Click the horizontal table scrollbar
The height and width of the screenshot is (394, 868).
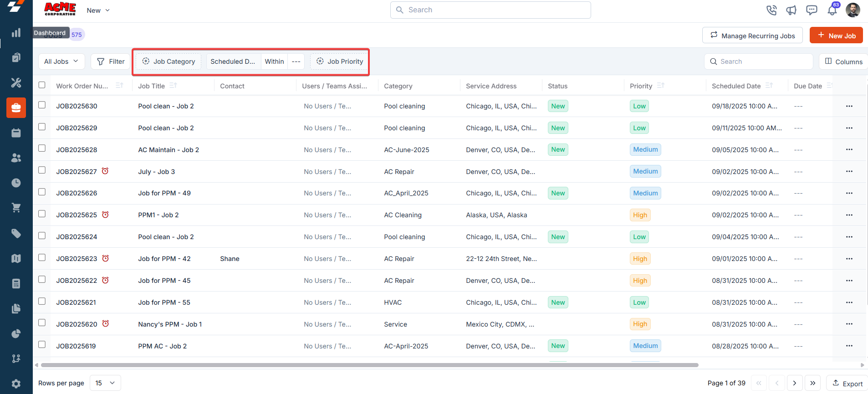click(x=370, y=365)
